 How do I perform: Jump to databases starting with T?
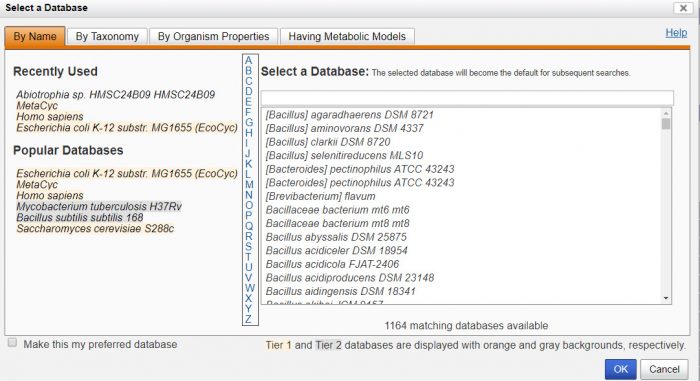coord(248,257)
